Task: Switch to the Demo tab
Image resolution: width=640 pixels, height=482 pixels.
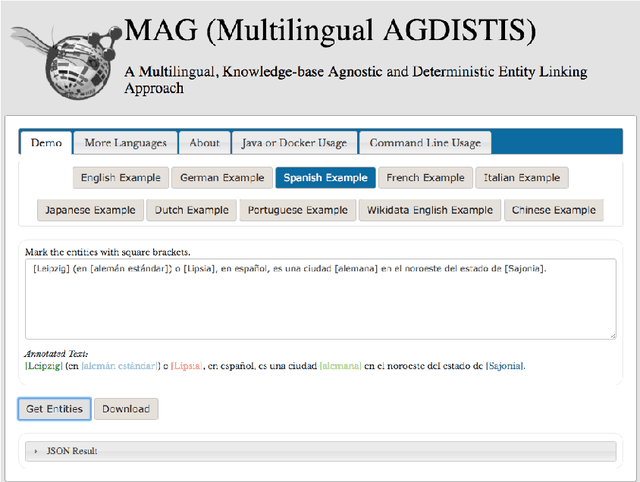Action: coord(46,143)
